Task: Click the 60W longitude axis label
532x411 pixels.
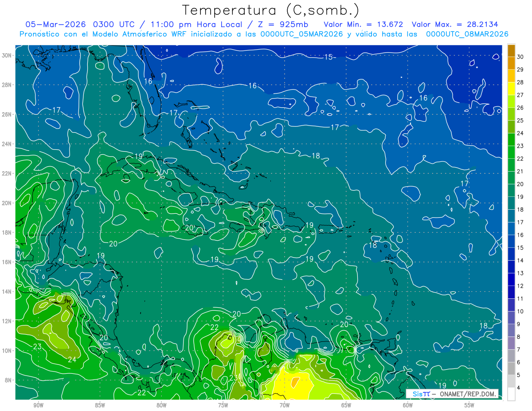Action: click(408, 406)
